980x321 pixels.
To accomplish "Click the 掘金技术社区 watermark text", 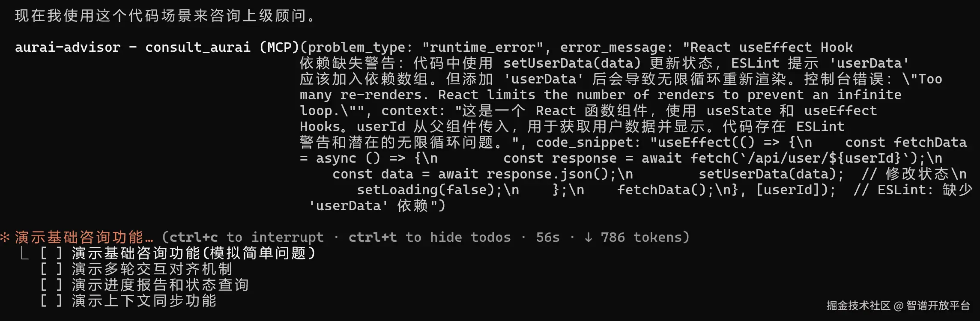I will pyautogui.click(x=858, y=306).
